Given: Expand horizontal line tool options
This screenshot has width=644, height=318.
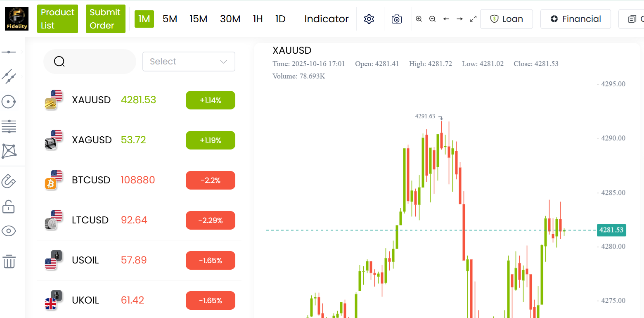Looking at the screenshot, I should [x=21, y=52].
